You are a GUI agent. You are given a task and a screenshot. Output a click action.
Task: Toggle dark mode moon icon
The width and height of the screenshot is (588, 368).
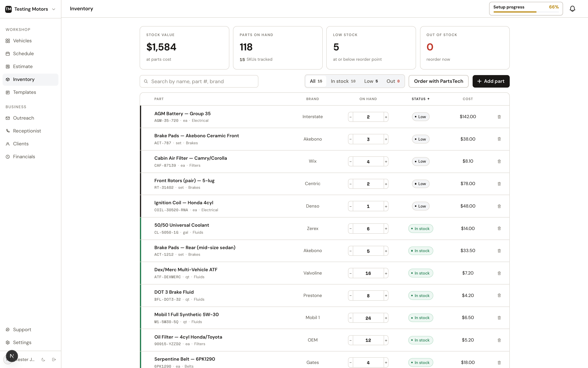(43, 360)
